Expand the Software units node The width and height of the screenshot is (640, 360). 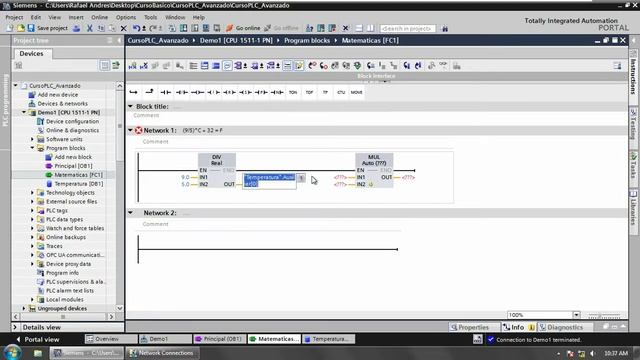(33, 139)
